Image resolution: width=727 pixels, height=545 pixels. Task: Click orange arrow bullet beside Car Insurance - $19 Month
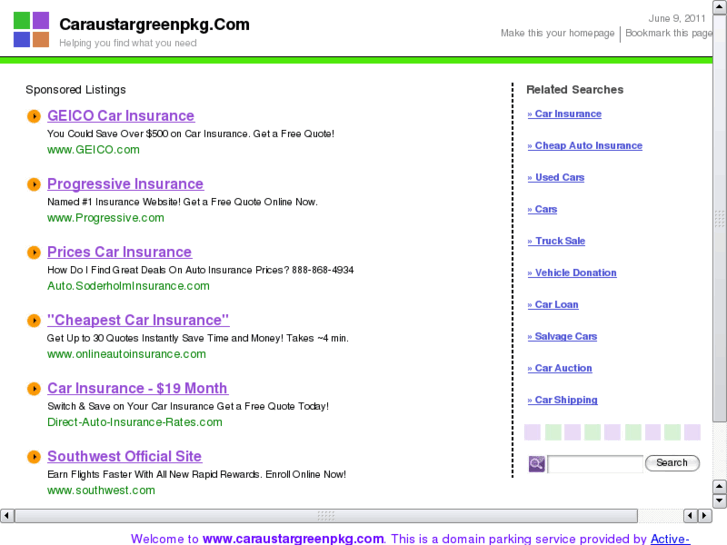click(34, 389)
